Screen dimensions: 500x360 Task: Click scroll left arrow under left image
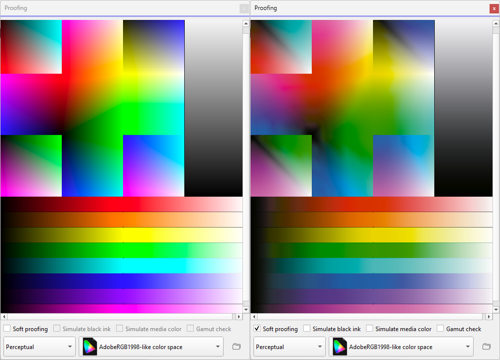(x=4, y=316)
